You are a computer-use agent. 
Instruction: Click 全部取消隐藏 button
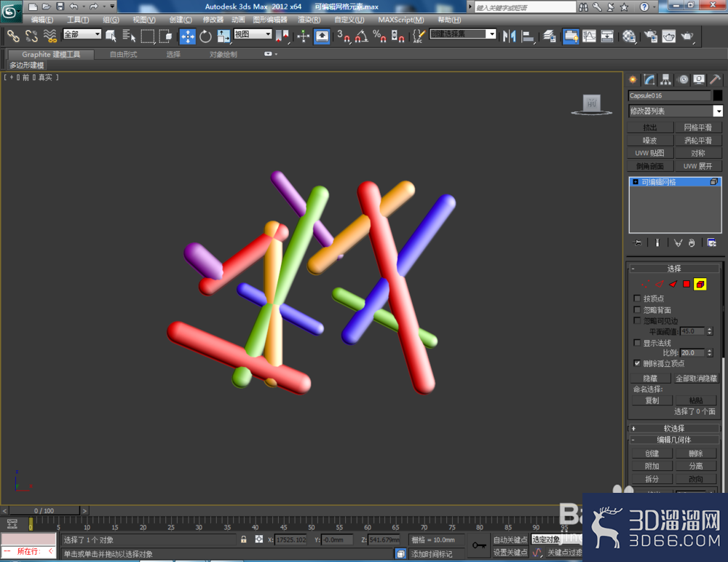point(696,378)
